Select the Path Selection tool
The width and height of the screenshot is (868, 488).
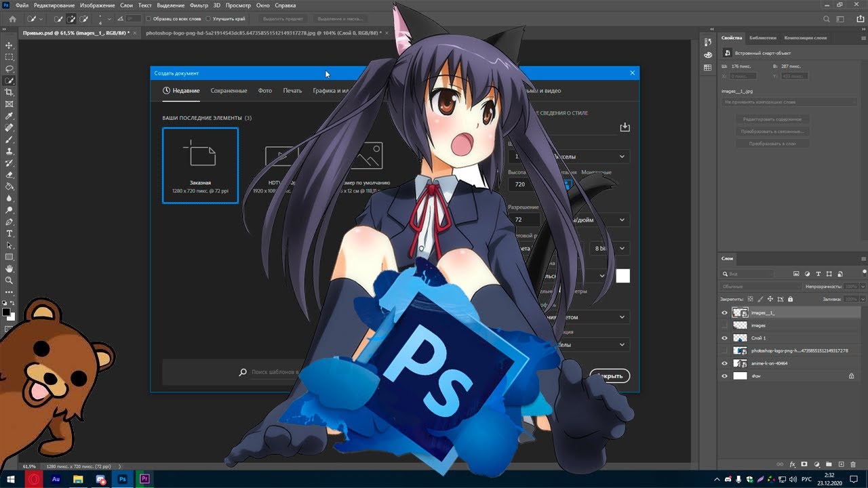9,245
